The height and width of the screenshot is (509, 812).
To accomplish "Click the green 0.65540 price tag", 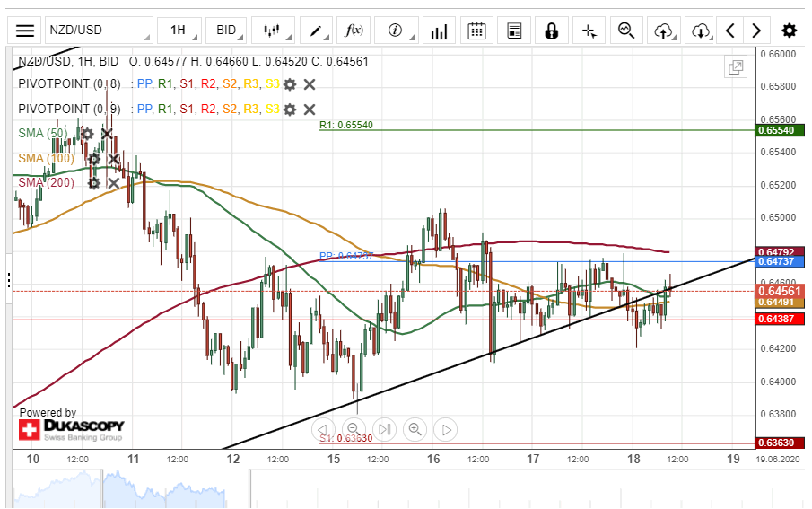I will tap(780, 131).
